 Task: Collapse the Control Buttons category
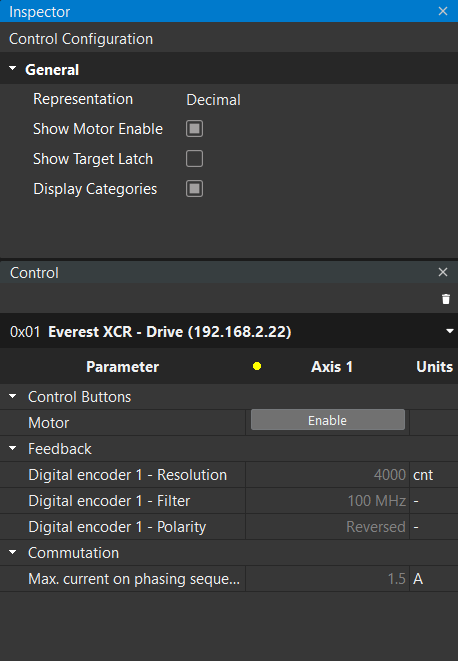click(x=13, y=396)
